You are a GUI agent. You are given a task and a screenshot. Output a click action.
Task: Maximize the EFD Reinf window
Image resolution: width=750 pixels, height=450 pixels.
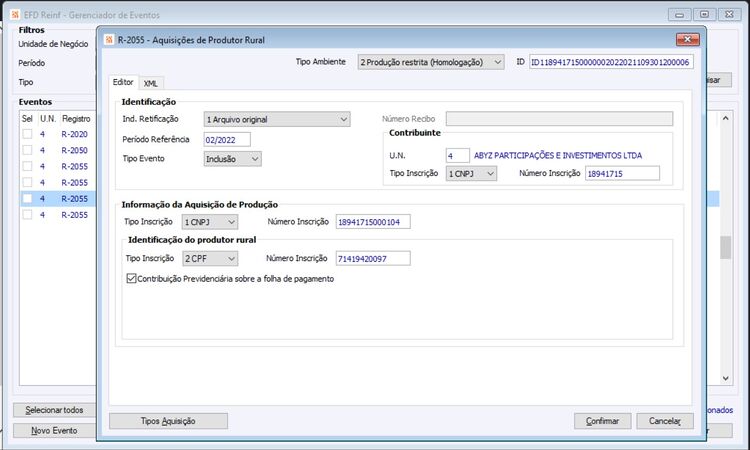point(704,15)
